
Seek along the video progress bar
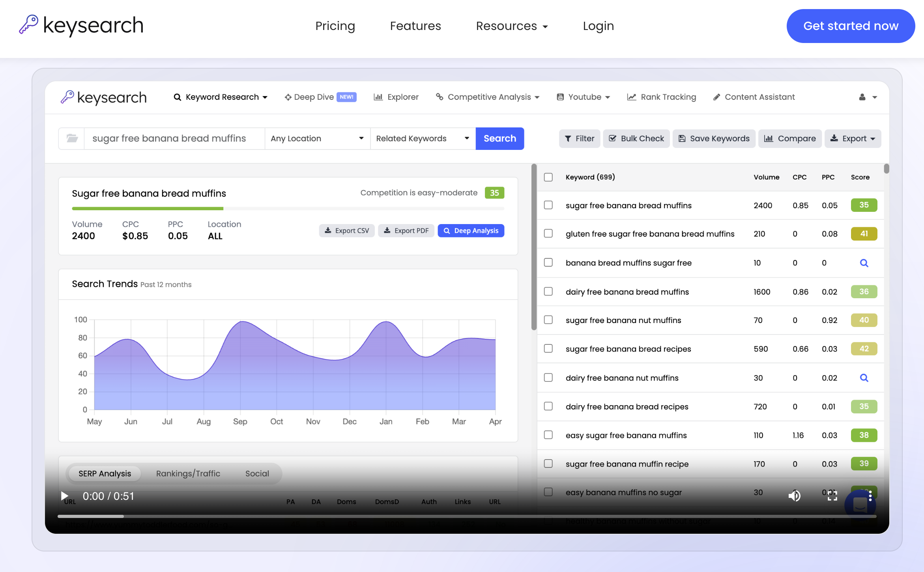[x=467, y=516]
